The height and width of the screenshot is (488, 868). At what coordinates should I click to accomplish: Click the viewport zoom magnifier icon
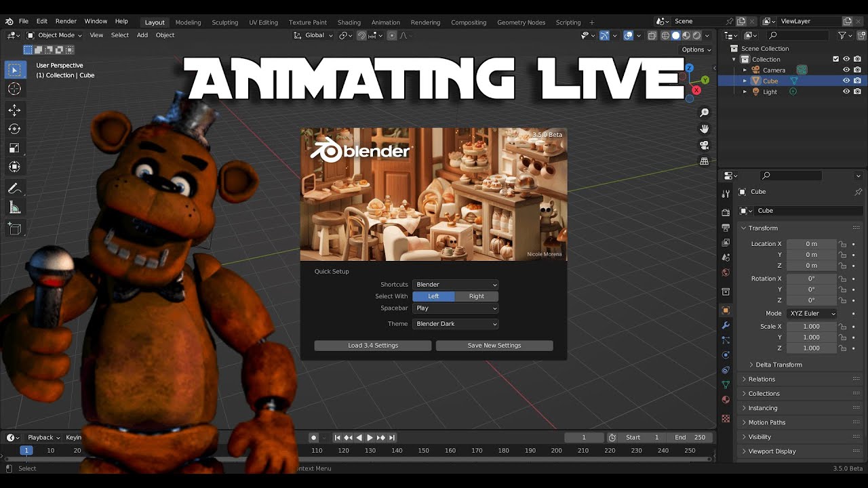[x=705, y=113]
